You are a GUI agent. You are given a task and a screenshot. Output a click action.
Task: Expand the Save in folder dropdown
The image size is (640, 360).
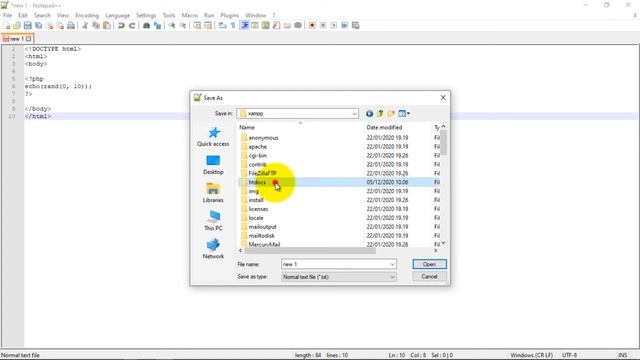pyautogui.click(x=354, y=113)
